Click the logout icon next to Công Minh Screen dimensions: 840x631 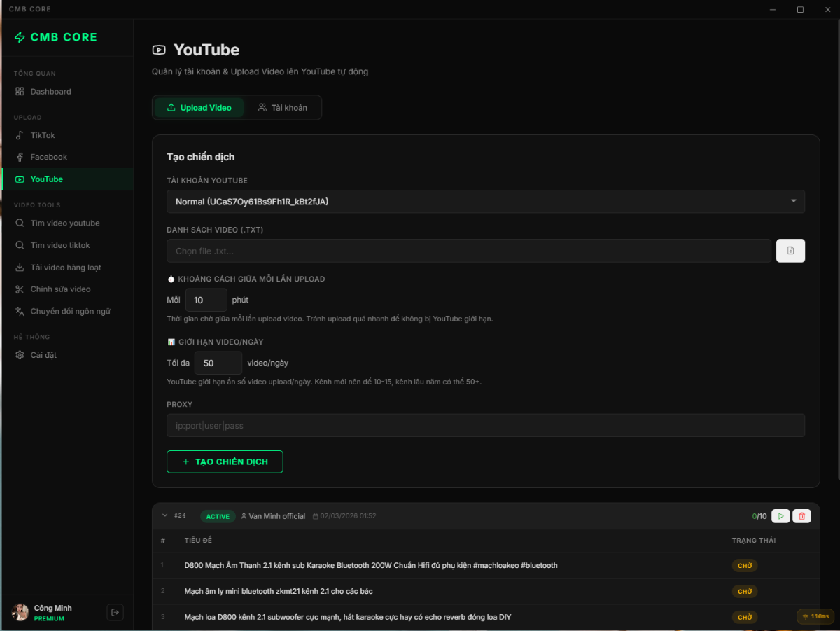coord(115,612)
